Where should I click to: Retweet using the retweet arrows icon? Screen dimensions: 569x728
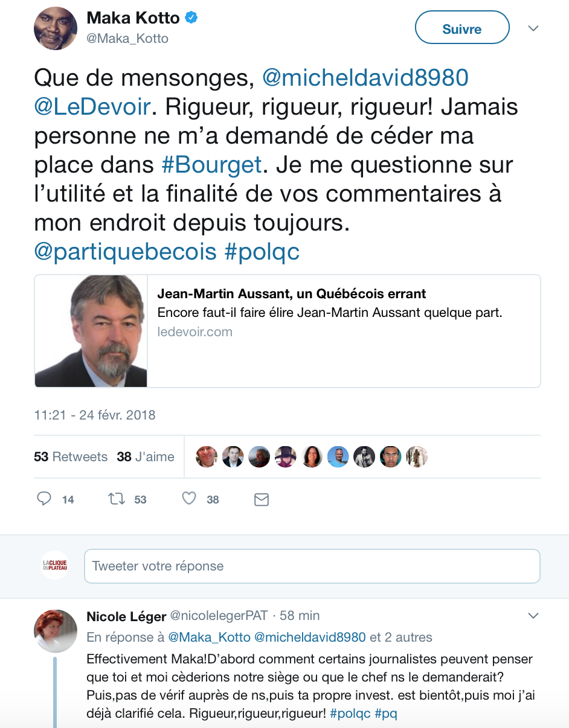coord(117,499)
